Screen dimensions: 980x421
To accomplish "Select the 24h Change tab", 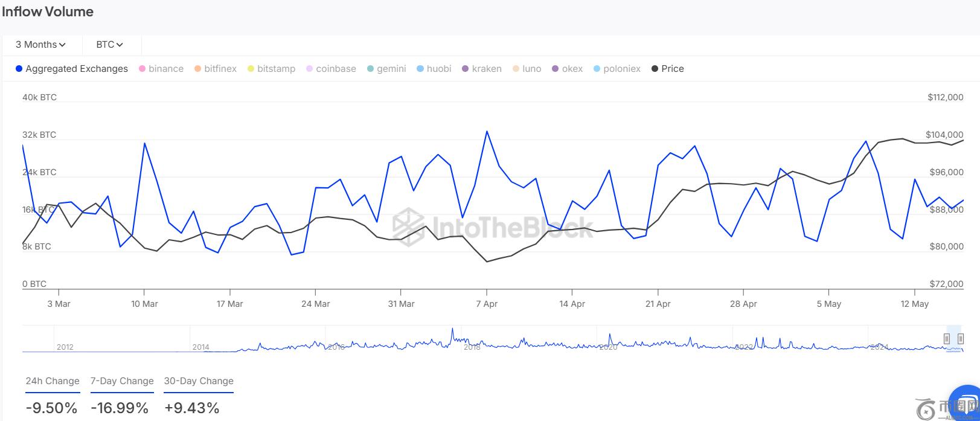I will point(53,381).
